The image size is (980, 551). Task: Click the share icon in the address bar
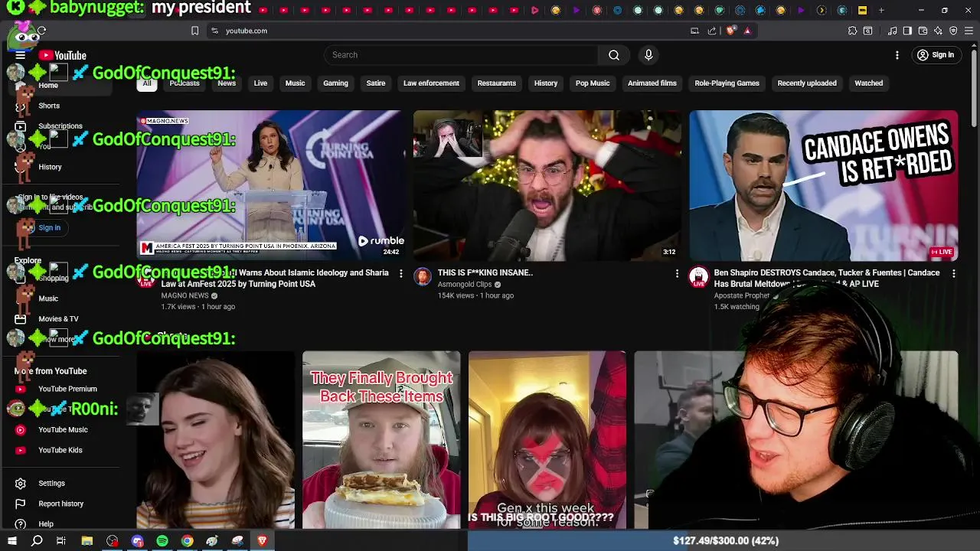pyautogui.click(x=712, y=31)
